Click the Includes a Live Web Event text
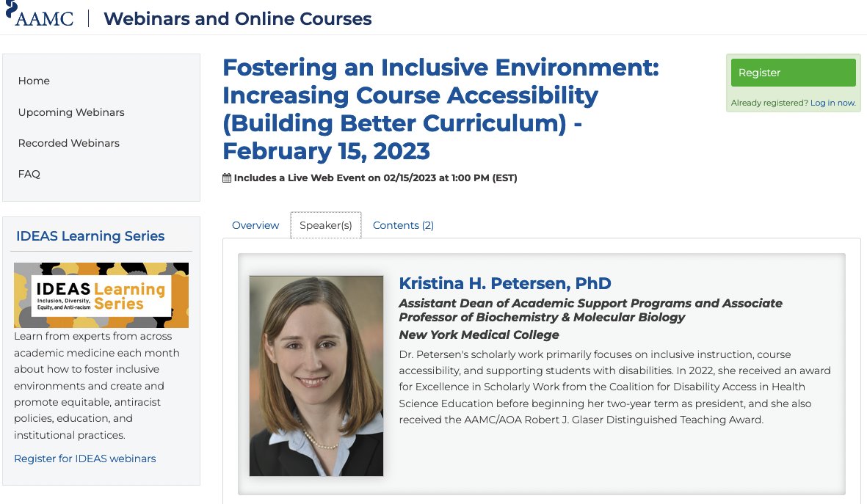The height and width of the screenshot is (504, 867). pyautogui.click(x=375, y=178)
